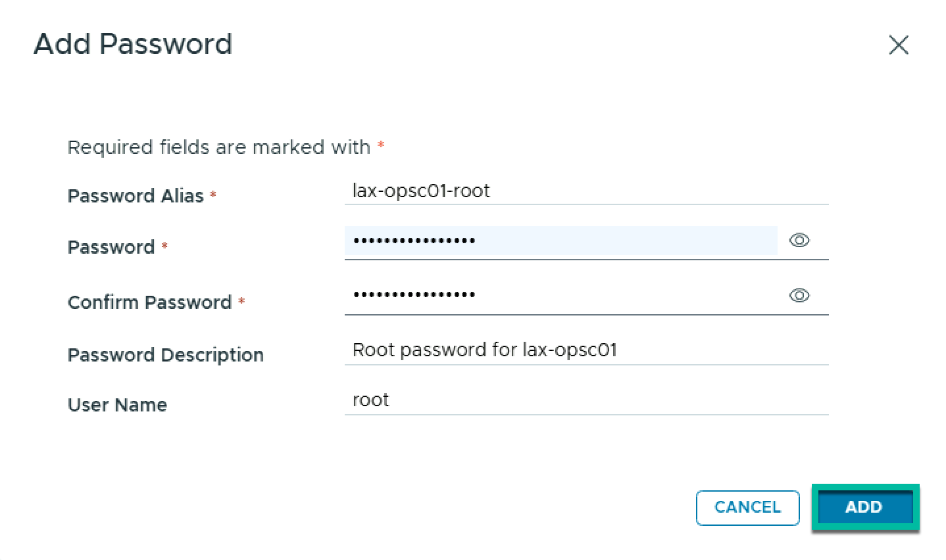
Task: Click the red asterisk beside Confirm Password
Action: pos(241,302)
